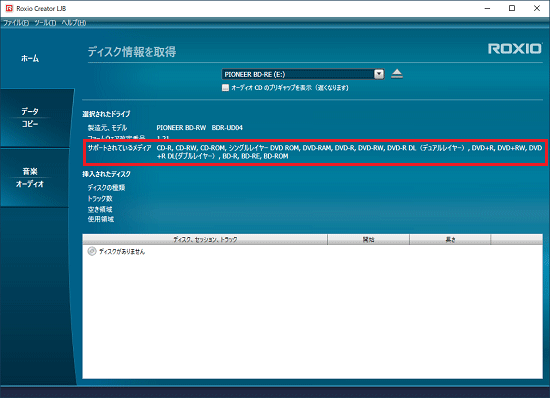Click the 開始 column header

click(368, 240)
